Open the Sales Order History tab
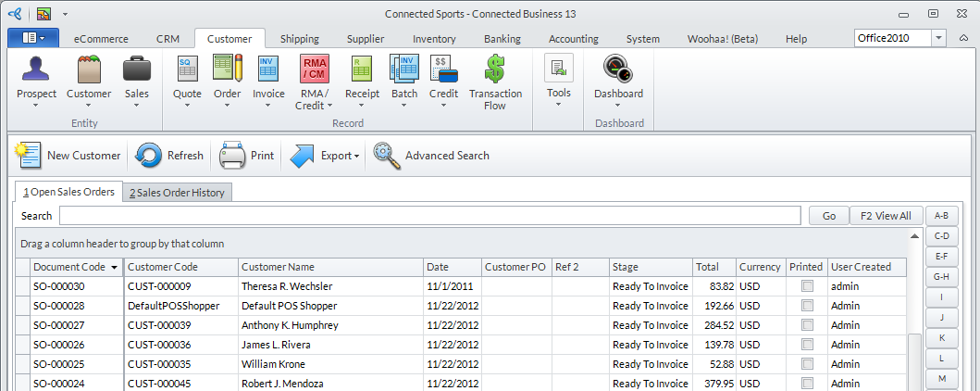The image size is (980, 391). point(178,193)
